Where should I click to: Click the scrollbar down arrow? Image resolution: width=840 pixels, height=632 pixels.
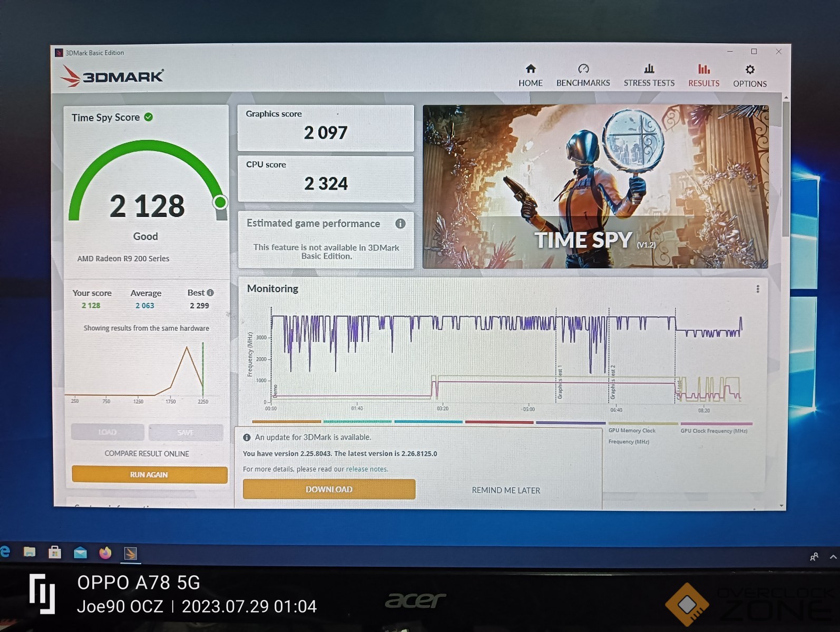(782, 506)
